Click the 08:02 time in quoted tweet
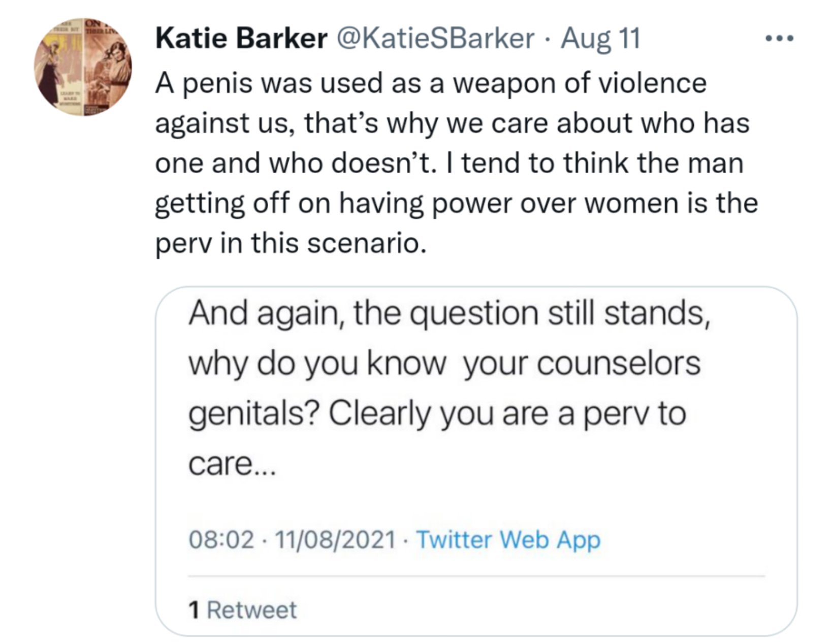 [x=221, y=539]
